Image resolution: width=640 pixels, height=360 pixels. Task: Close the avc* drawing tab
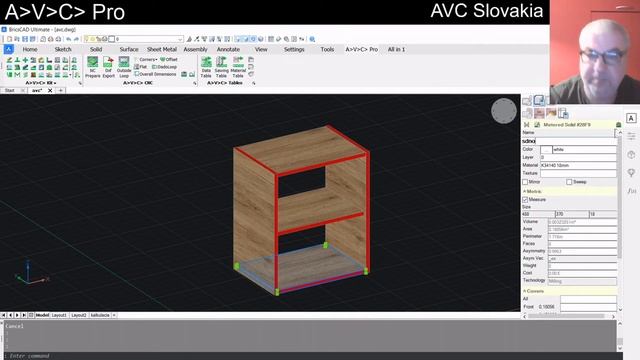point(50,91)
